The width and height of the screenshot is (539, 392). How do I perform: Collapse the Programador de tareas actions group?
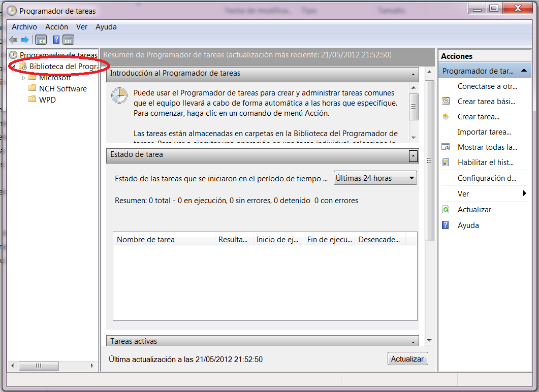(524, 71)
